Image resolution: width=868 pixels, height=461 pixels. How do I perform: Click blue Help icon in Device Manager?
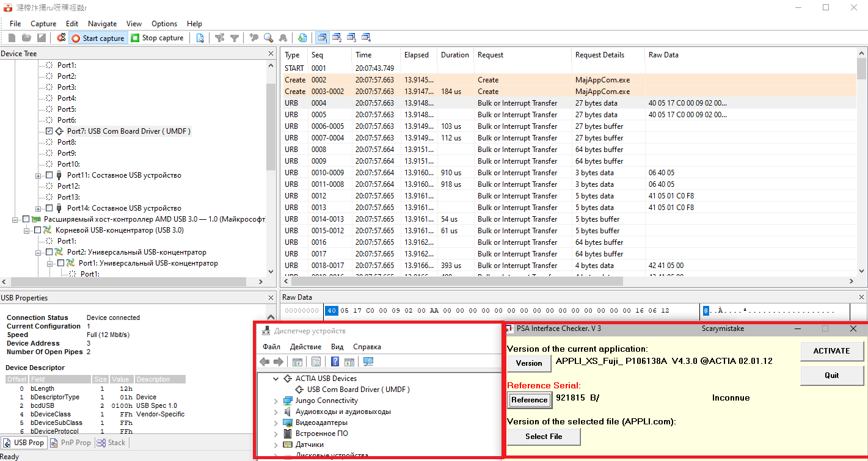pyautogui.click(x=335, y=362)
